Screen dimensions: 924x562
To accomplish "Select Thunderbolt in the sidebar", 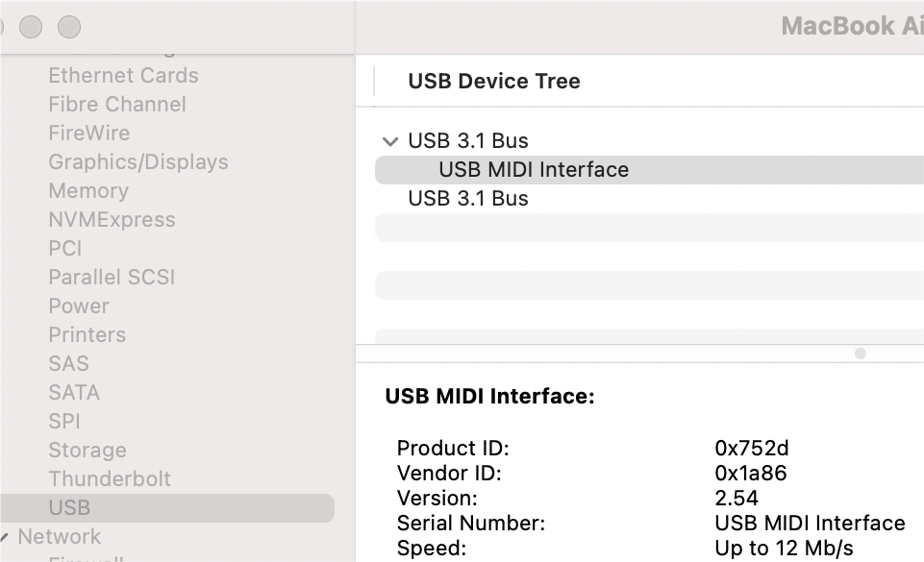I will coord(110,478).
